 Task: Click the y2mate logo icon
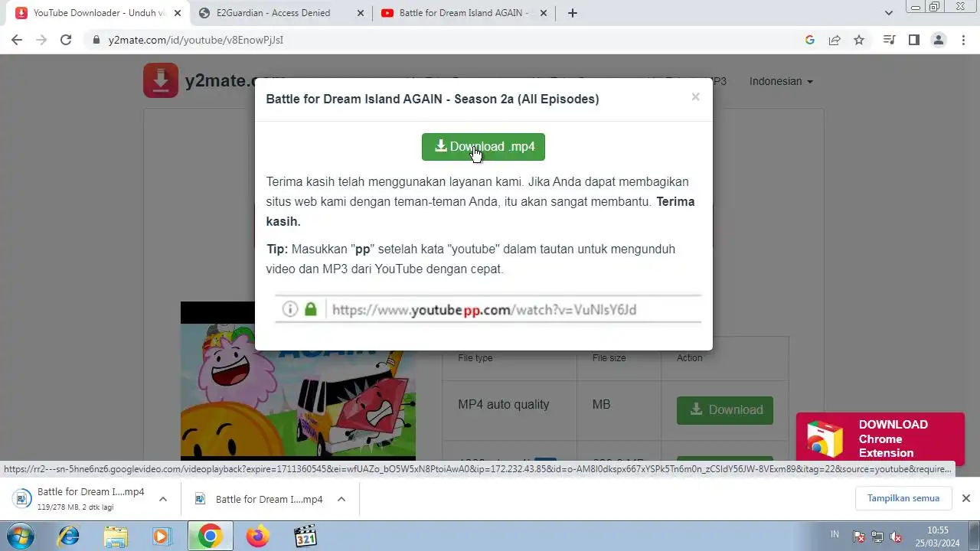pos(161,80)
